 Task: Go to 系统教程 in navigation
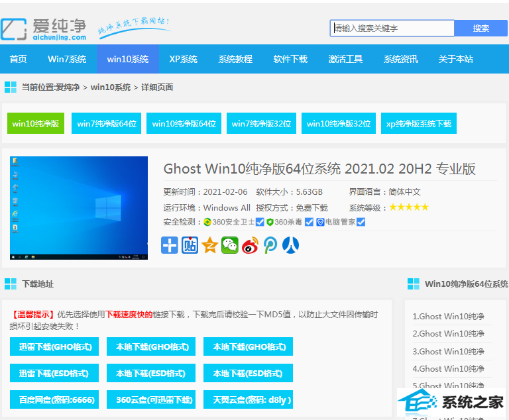(x=235, y=59)
